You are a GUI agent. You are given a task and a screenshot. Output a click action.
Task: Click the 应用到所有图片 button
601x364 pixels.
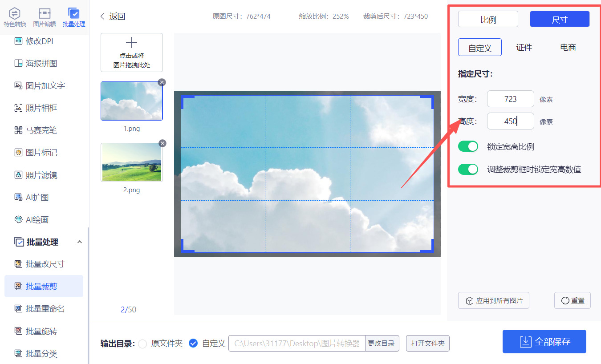pyautogui.click(x=494, y=301)
